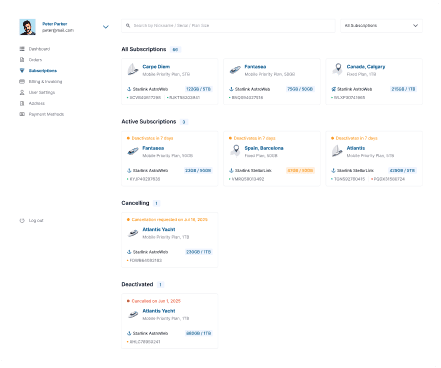The image size is (441, 368).
Task: Click the 120GB / 5TB usage badge
Action: [198, 89]
